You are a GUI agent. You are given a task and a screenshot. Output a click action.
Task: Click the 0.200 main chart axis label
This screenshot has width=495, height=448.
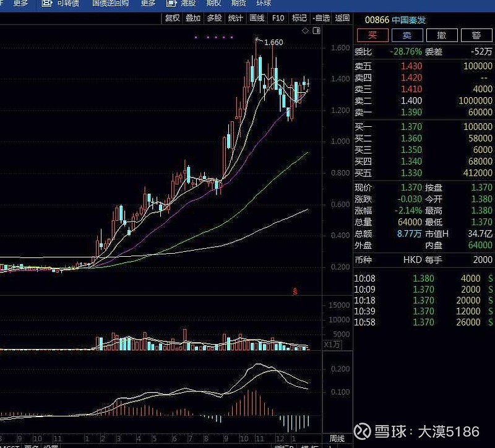pyautogui.click(x=340, y=267)
